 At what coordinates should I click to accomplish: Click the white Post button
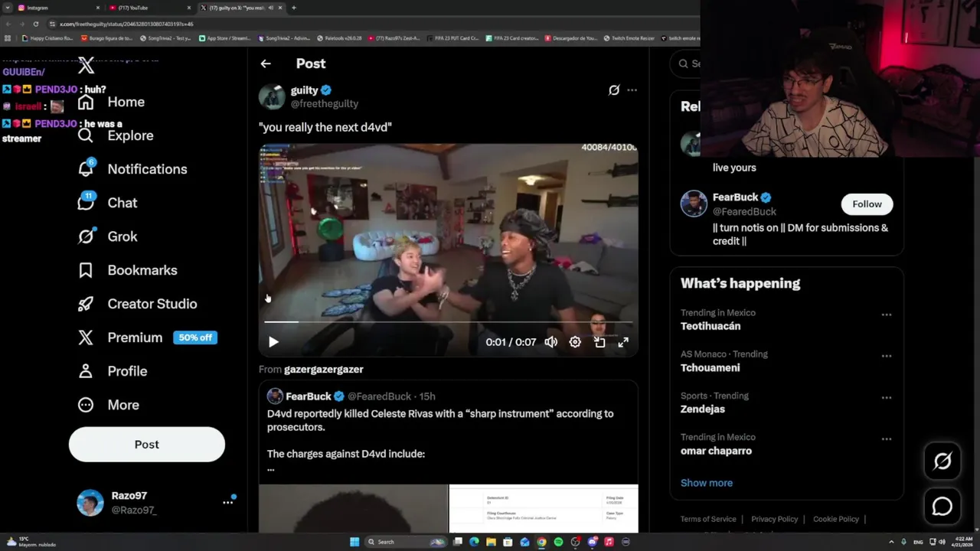147,445
